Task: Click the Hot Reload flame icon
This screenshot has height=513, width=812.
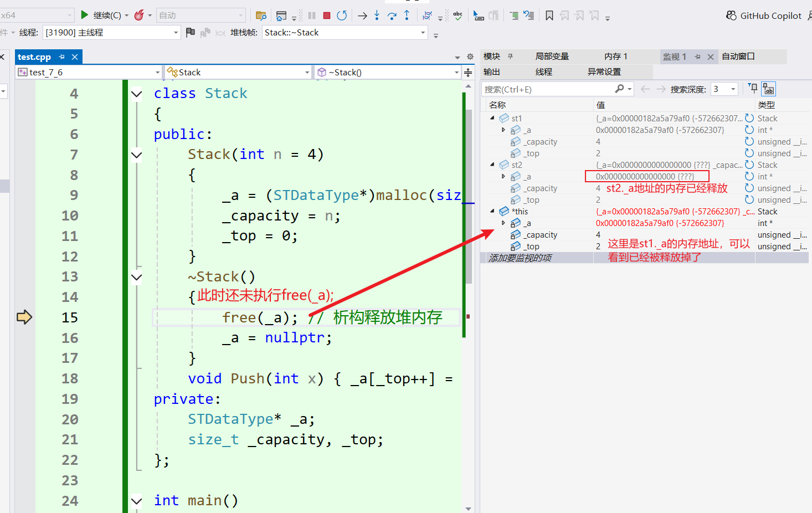Action: click(139, 15)
